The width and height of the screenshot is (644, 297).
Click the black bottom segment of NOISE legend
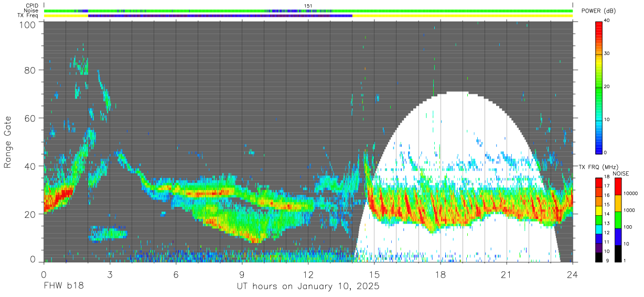[618, 254]
